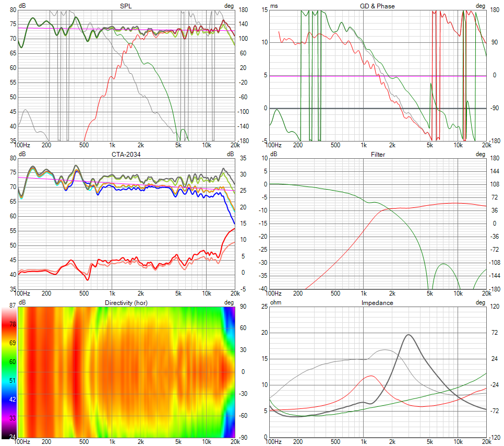Viewport: 504px width, 446px height.
Task: Click the 20k label on Filter chart axis
Action: (x=485, y=293)
